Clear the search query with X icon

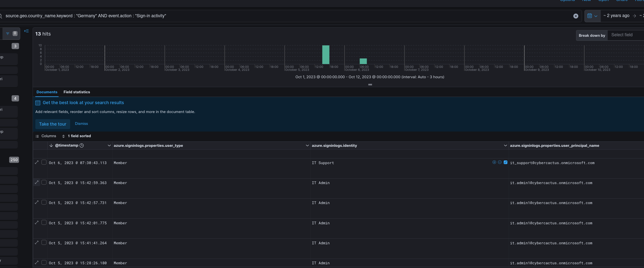click(x=576, y=16)
